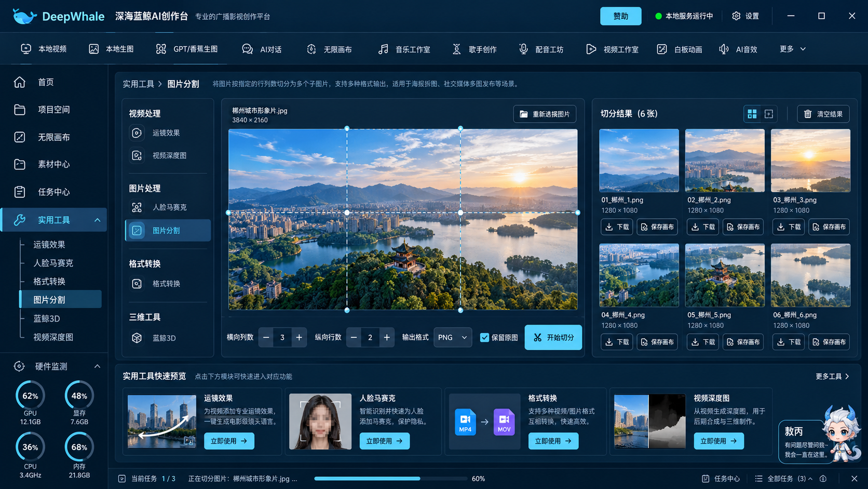The width and height of the screenshot is (868, 489).
Task: Switch to the AI对话 tab
Action: (262, 49)
